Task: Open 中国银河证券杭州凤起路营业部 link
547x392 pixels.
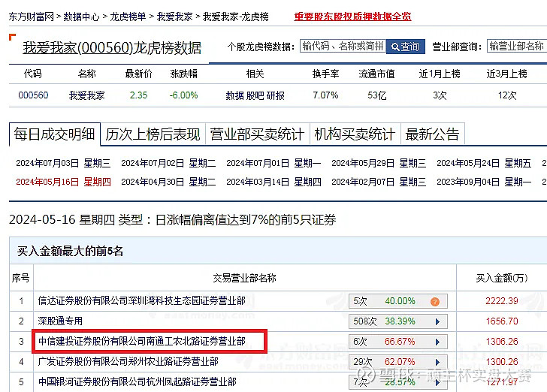Action: [x=138, y=381]
